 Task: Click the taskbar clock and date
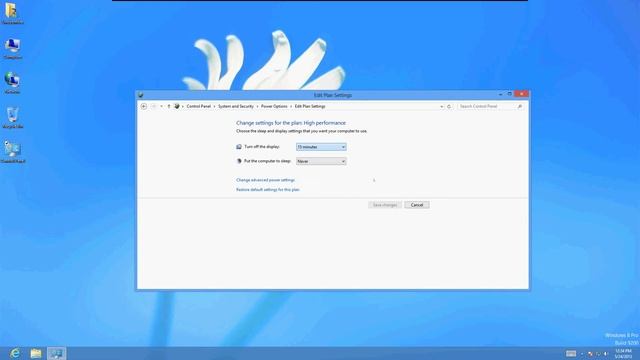click(623, 354)
